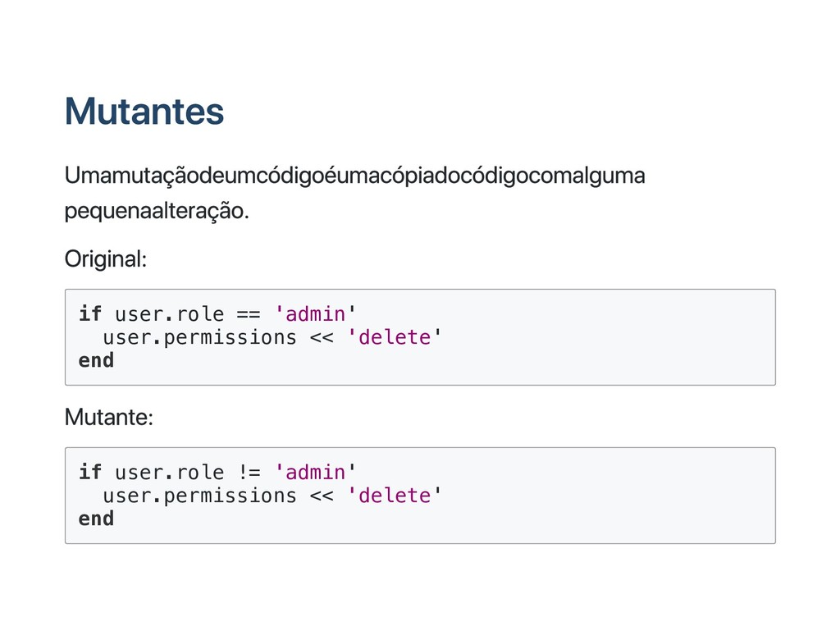This screenshot has height=631, width=840.
Task: Click 'delete' string in the Original code block
Action: click(395, 337)
